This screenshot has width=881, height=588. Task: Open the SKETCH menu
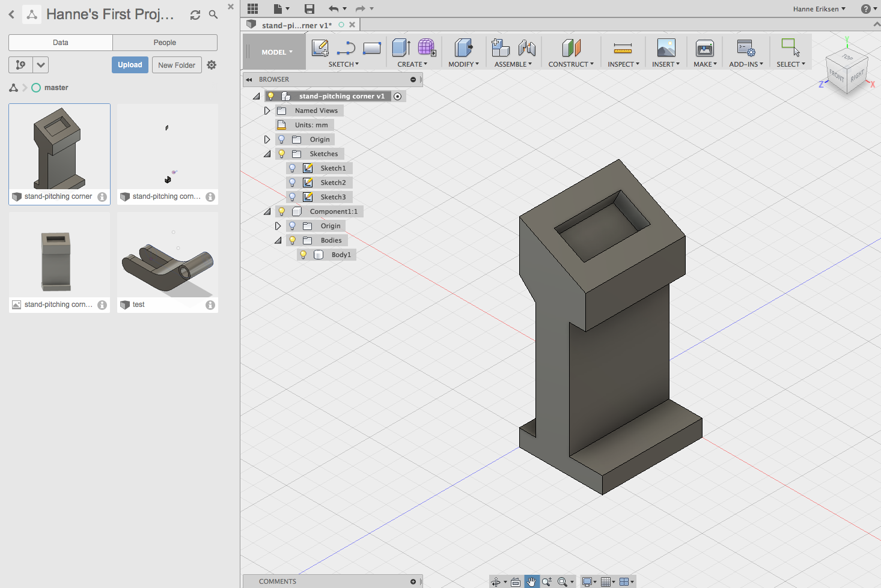pyautogui.click(x=343, y=64)
